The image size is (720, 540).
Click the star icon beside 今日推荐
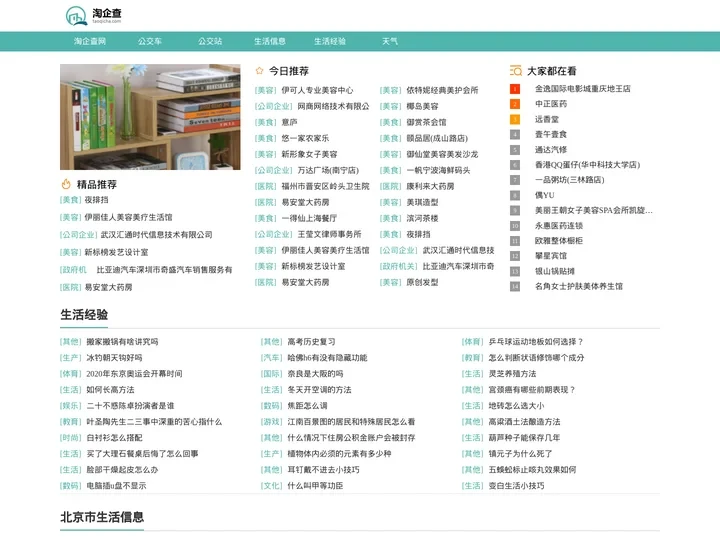(259, 71)
